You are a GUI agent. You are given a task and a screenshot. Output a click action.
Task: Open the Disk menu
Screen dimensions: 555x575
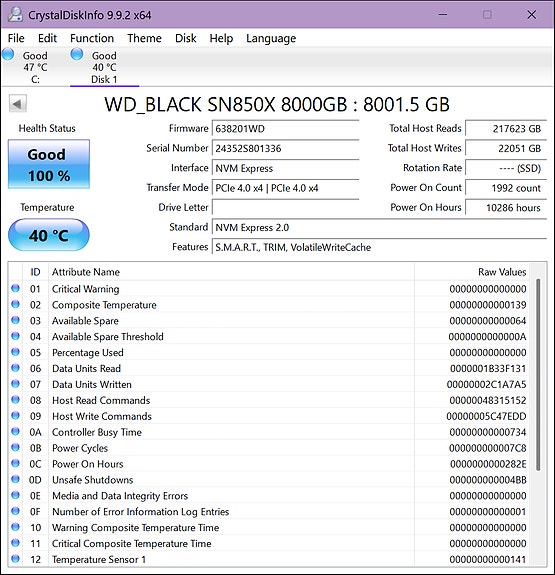(x=186, y=38)
